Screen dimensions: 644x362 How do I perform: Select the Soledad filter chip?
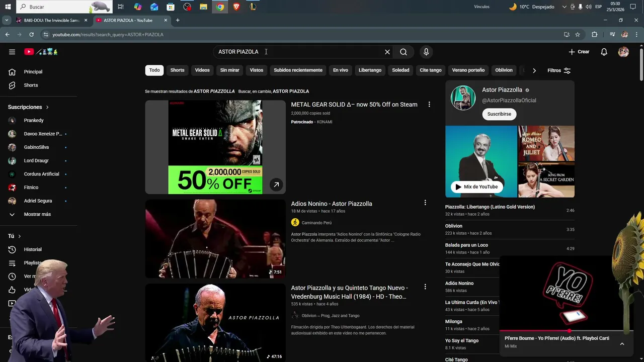coord(400,70)
